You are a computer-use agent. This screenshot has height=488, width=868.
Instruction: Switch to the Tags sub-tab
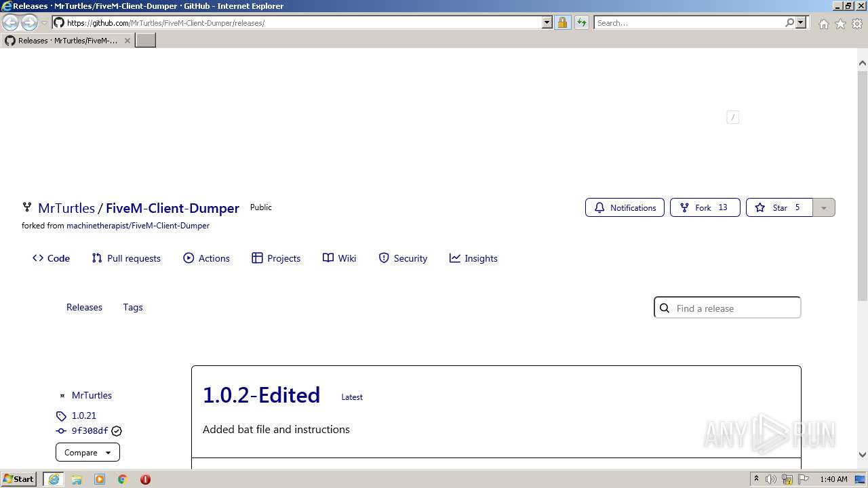coord(133,307)
